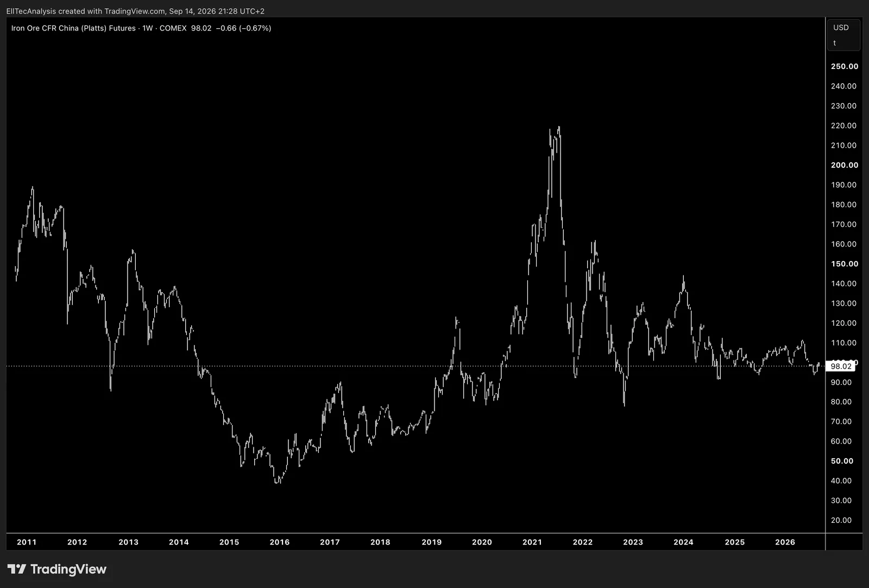Click the 'Iron Ore CFR China (Platts) Futures' symbol title
Screen dimensions: 869x588
(73, 28)
